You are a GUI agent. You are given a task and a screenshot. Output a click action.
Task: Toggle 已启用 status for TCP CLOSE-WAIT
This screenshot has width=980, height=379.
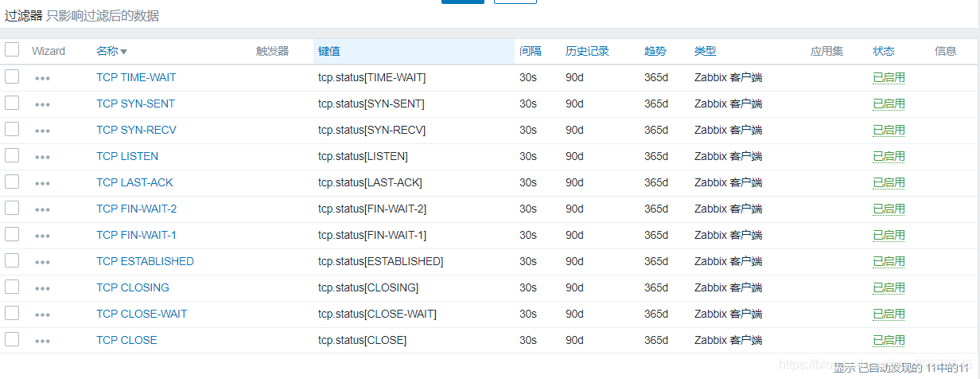pos(889,314)
